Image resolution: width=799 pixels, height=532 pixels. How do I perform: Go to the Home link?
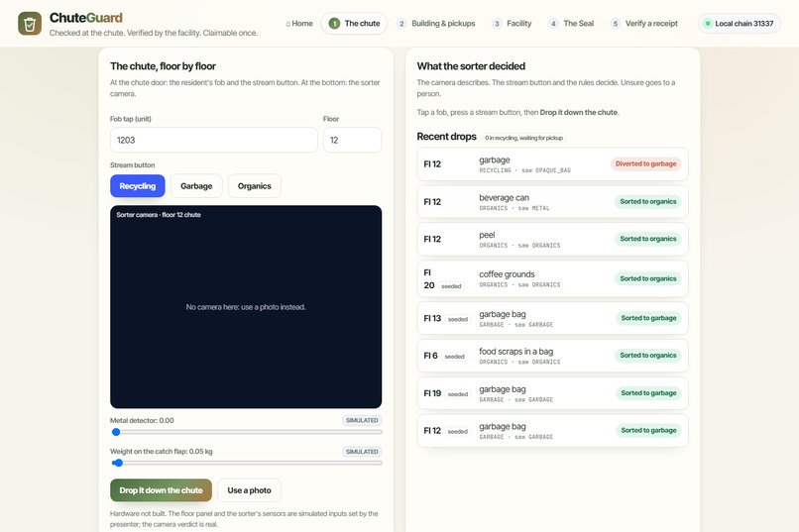click(299, 24)
